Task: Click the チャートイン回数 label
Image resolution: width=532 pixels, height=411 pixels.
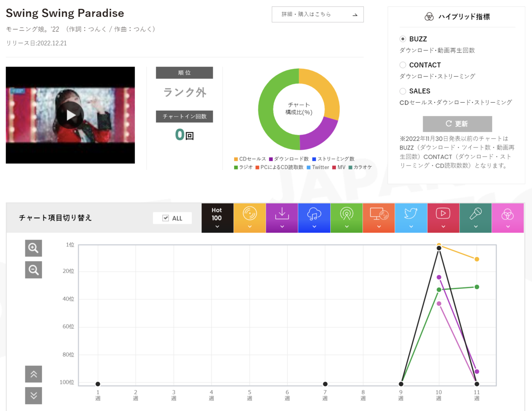Action: pos(184,116)
